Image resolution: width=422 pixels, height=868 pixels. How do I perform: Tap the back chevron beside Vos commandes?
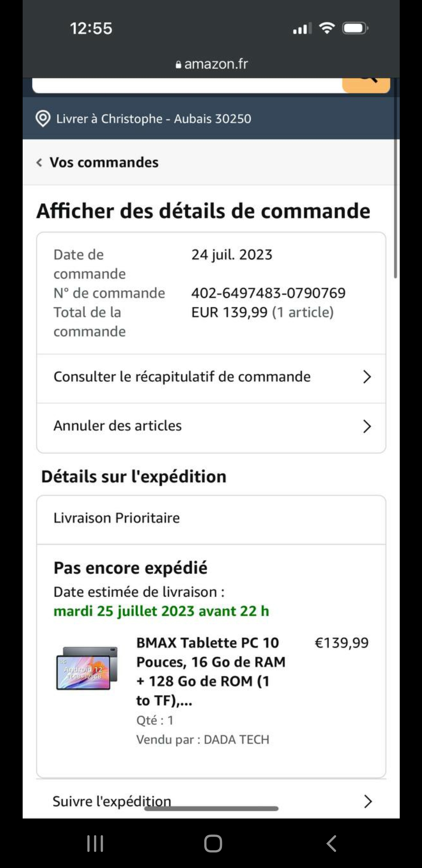tap(39, 163)
